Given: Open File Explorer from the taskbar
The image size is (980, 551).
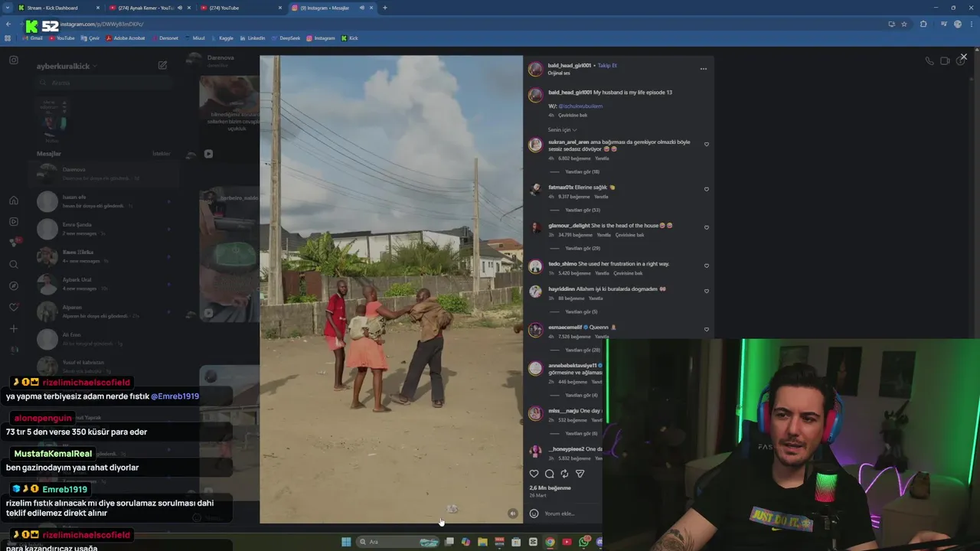Looking at the screenshot, I should point(482,542).
